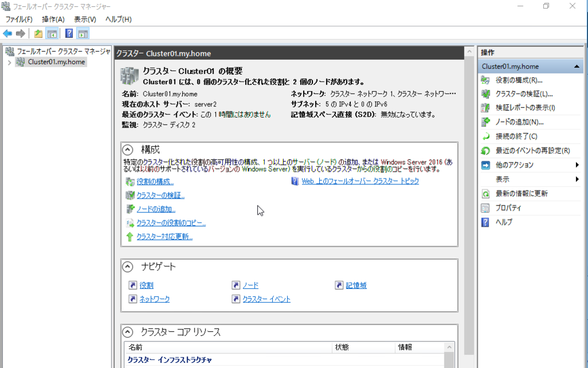
Task: Click the 状態 column header in core resources
Action: pos(363,347)
